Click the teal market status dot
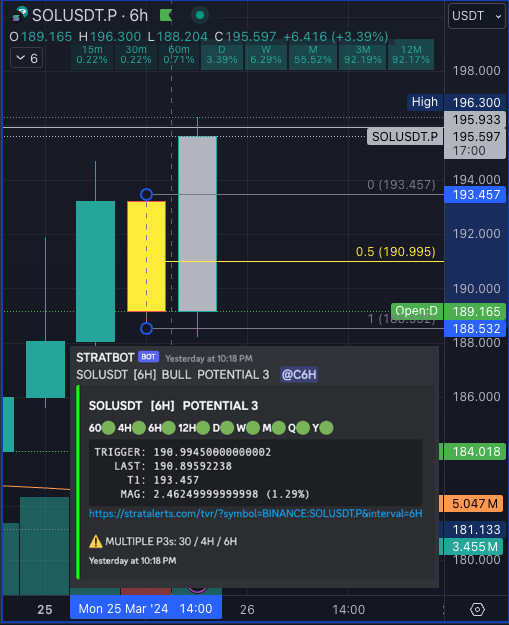Image resolution: width=509 pixels, height=625 pixels. (x=200, y=16)
